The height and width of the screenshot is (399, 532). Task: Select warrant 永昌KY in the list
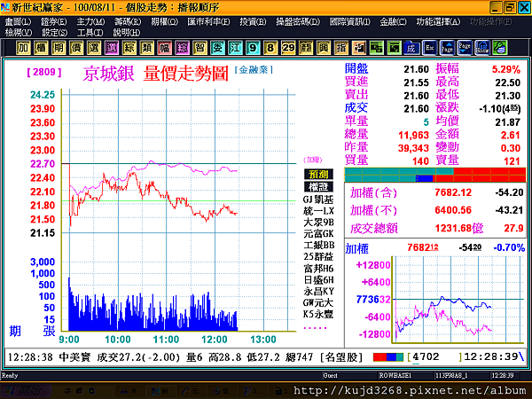coord(318,292)
